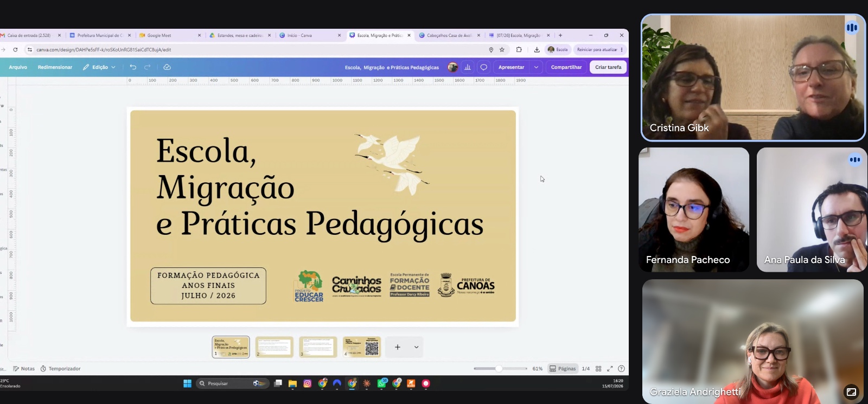Viewport: 868px width, 404px height.
Task: Click the Windows Start button
Action: (187, 383)
